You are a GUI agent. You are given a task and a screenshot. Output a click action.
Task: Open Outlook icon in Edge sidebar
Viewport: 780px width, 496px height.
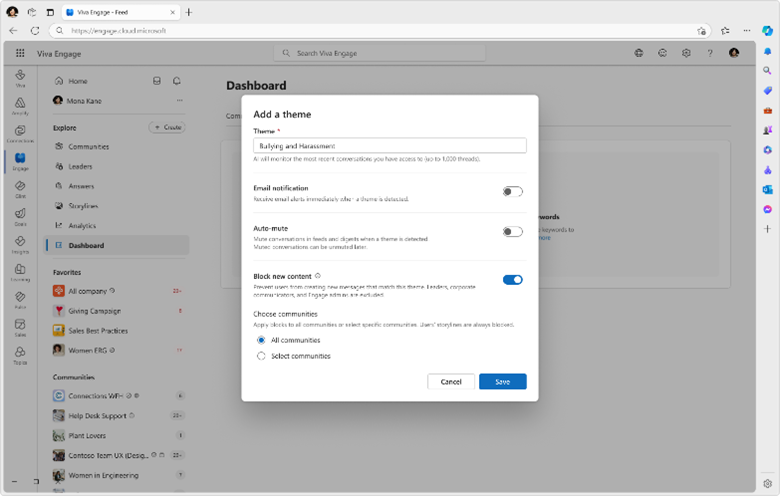point(767,190)
